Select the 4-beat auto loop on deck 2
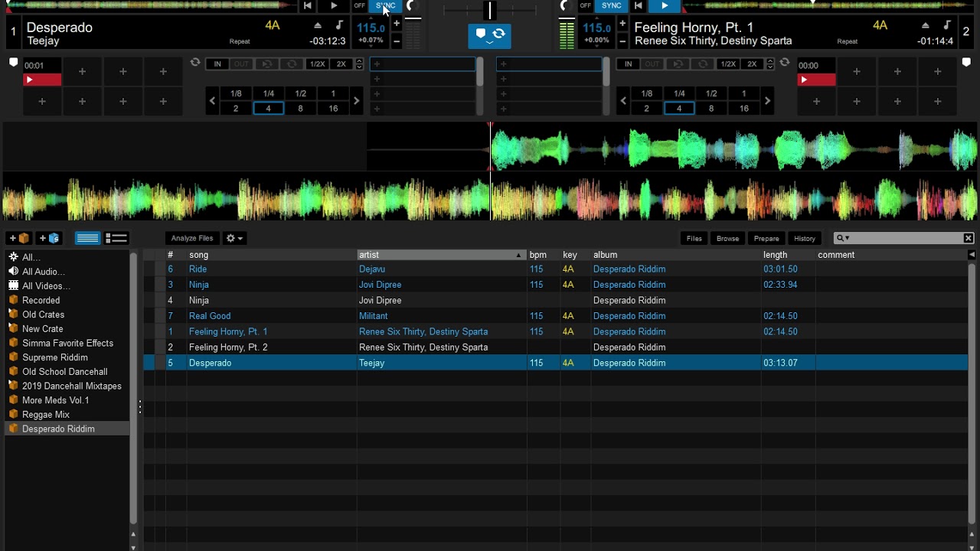Screen dimensions: 980x551 (x=679, y=109)
